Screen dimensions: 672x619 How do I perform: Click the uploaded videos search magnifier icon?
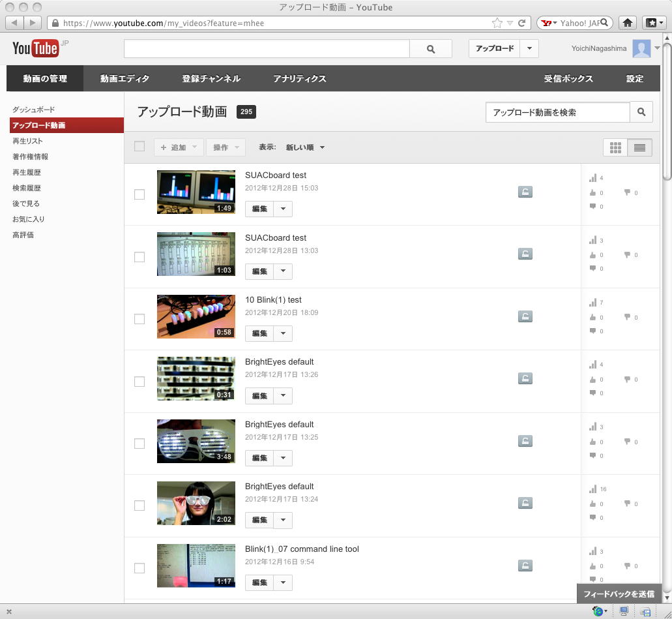[641, 112]
